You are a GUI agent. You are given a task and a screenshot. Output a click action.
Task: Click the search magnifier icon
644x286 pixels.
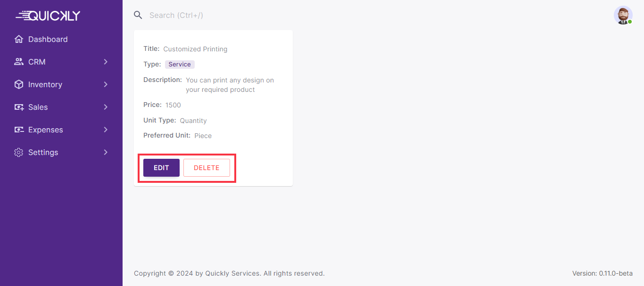[138, 15]
